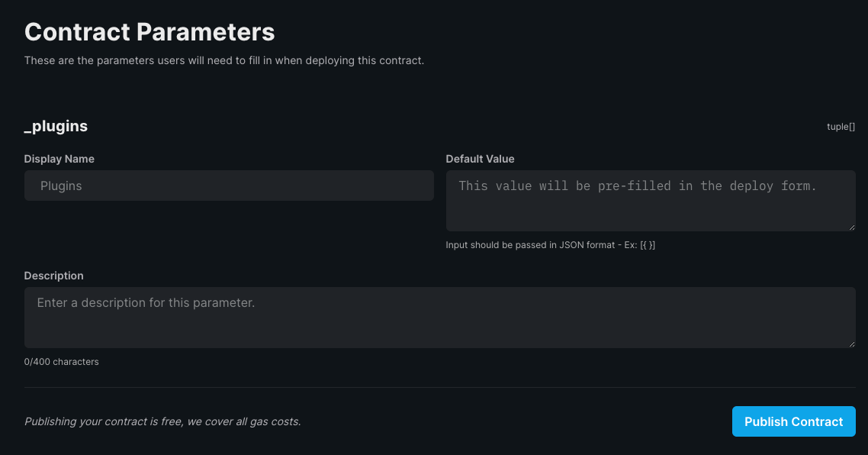Click the "Display Name" field label

[59, 159]
